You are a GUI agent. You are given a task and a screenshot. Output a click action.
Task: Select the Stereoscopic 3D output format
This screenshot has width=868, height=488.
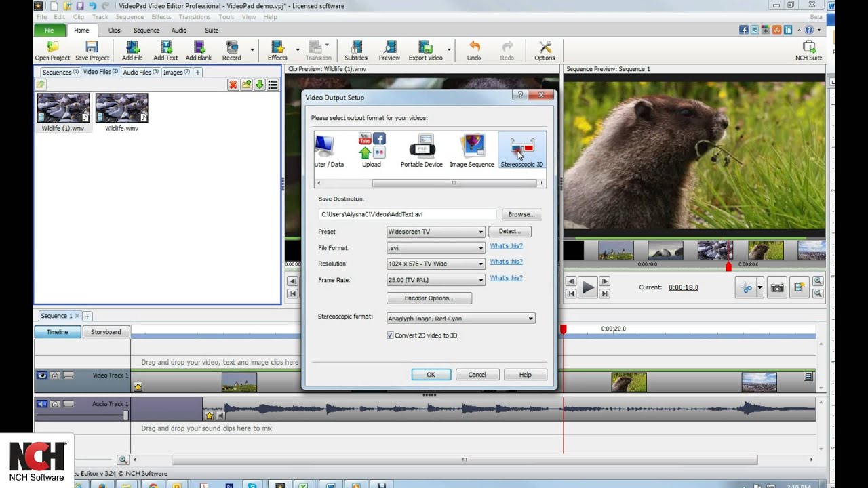(521, 150)
